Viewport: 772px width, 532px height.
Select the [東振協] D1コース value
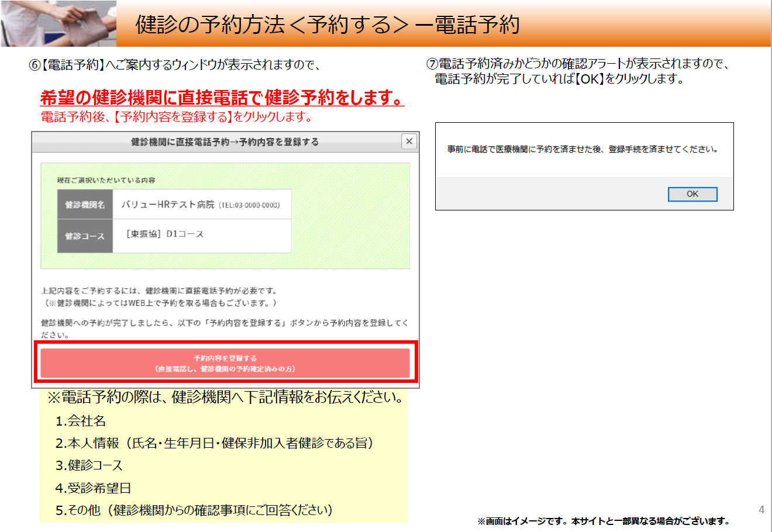pyautogui.click(x=164, y=234)
